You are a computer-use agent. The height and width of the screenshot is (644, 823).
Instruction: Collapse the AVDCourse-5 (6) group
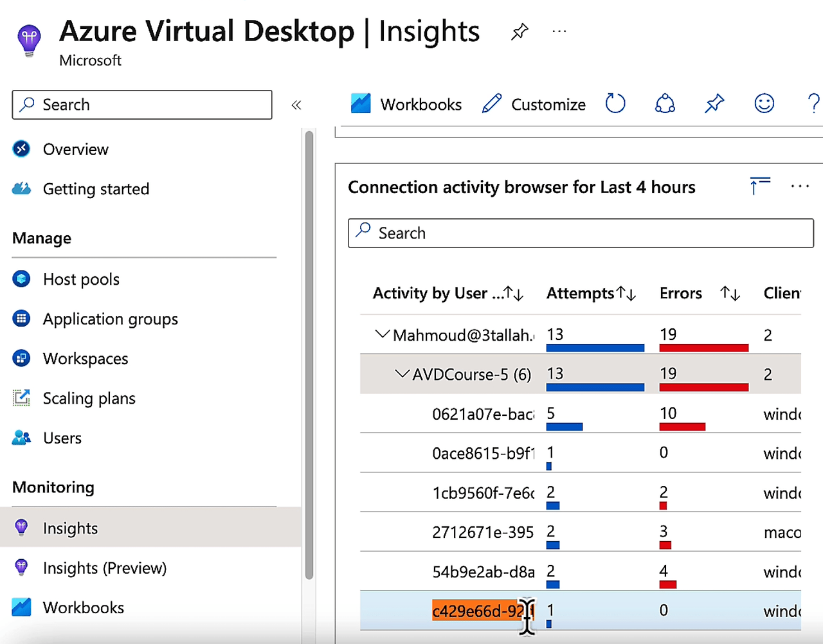(402, 373)
